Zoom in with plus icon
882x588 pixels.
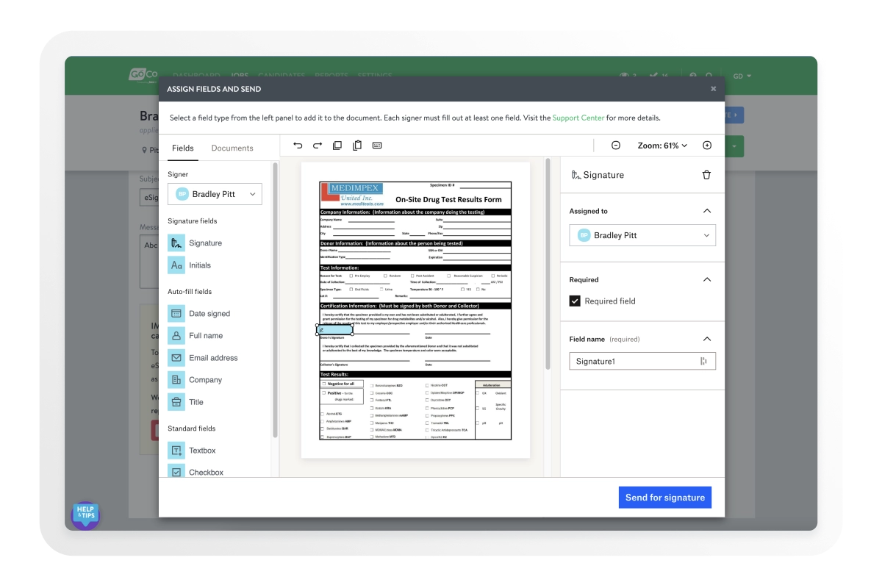pyautogui.click(x=707, y=146)
